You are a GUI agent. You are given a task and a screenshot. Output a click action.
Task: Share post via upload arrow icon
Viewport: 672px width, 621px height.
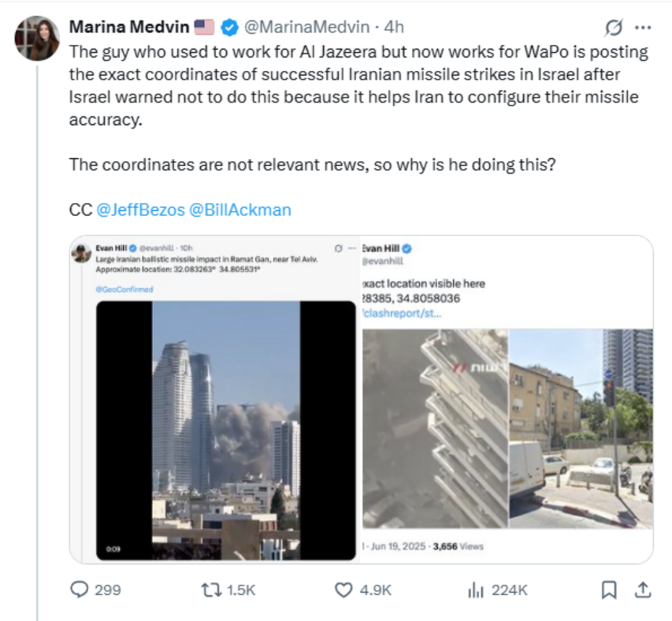tap(643, 590)
